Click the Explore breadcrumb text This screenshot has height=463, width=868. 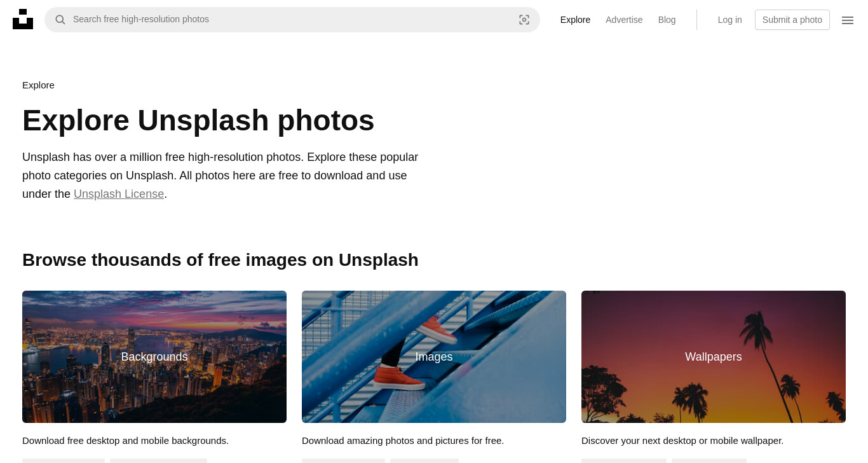(38, 85)
